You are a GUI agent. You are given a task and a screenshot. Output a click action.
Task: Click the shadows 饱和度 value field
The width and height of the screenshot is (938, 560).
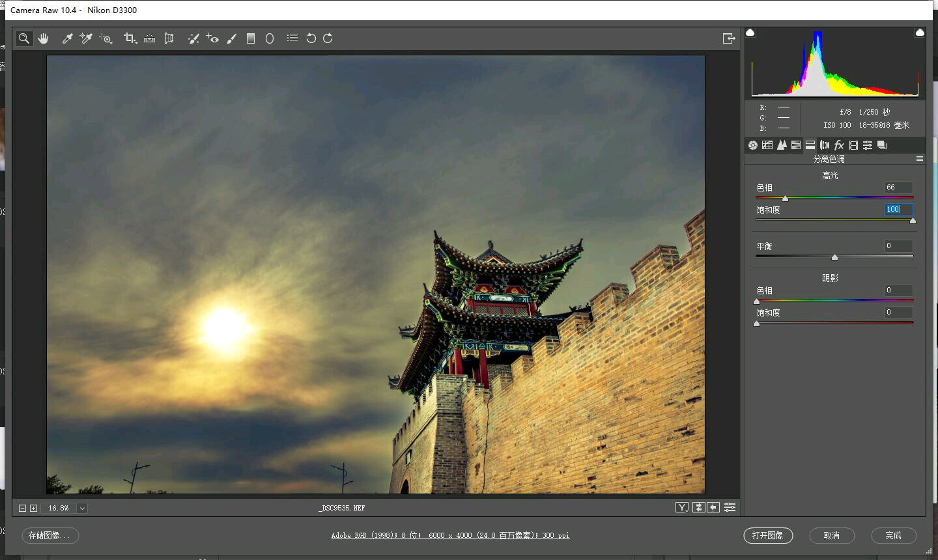pos(898,313)
